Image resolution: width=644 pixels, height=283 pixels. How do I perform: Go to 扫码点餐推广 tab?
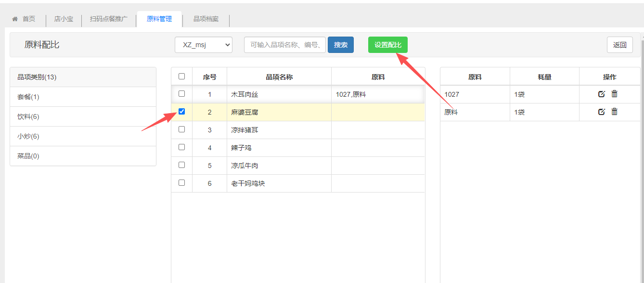pyautogui.click(x=108, y=19)
